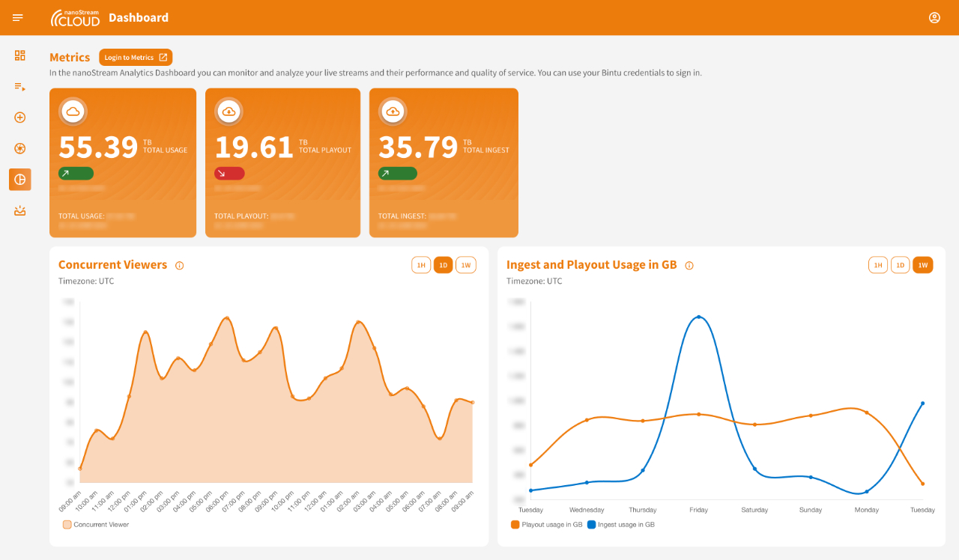Click the 55.39 total usage value
This screenshot has width=959, height=560.
coord(98,147)
